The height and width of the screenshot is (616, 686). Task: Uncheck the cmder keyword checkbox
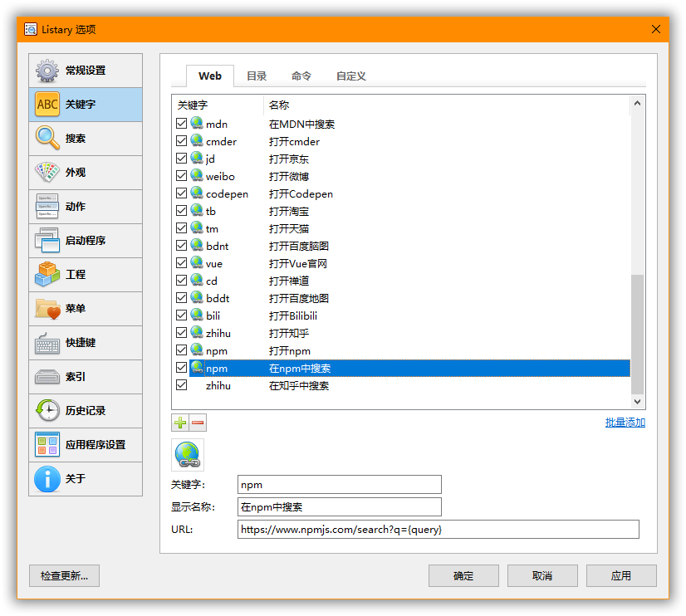(x=182, y=141)
